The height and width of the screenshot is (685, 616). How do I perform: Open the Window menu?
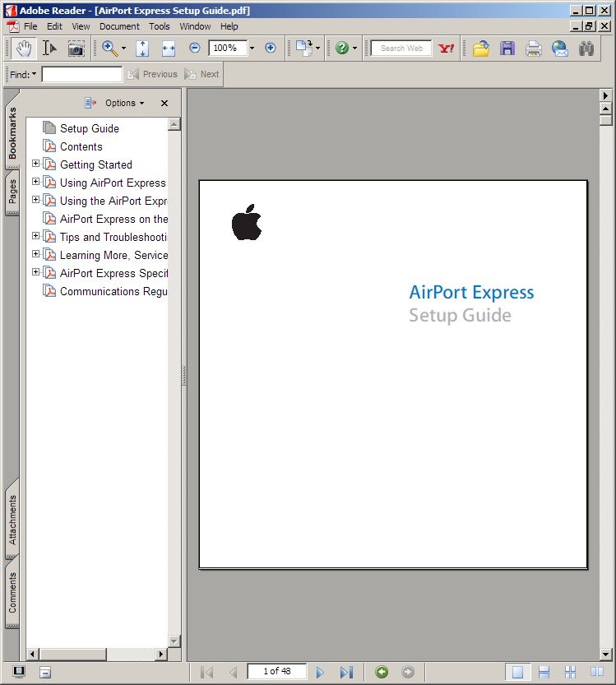click(x=195, y=26)
